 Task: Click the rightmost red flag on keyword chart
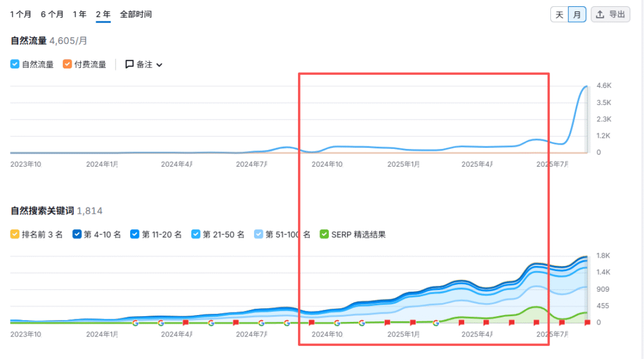587,323
